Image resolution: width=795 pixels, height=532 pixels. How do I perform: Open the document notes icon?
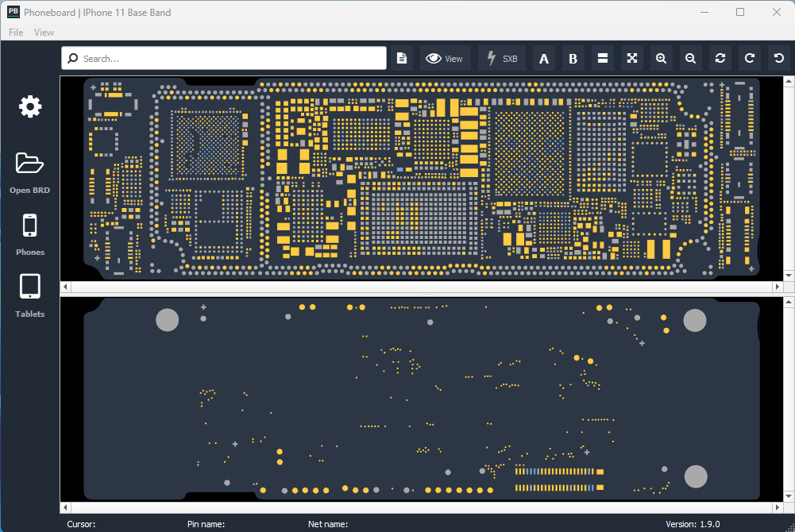402,58
